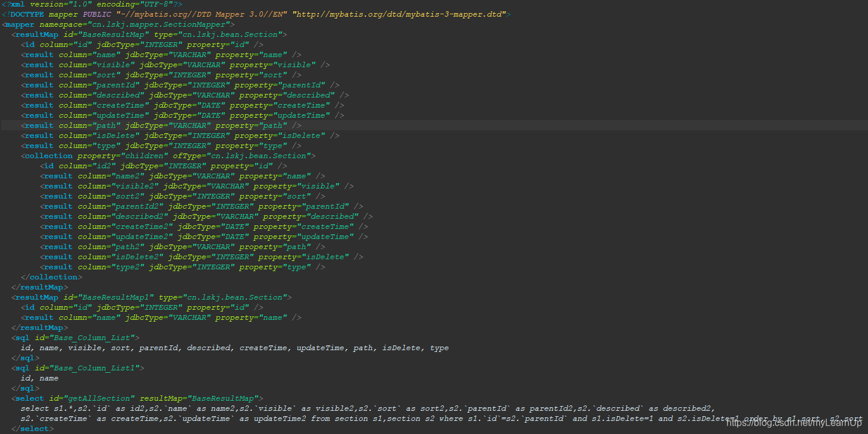Click the column="isDelete" result line

point(180,136)
